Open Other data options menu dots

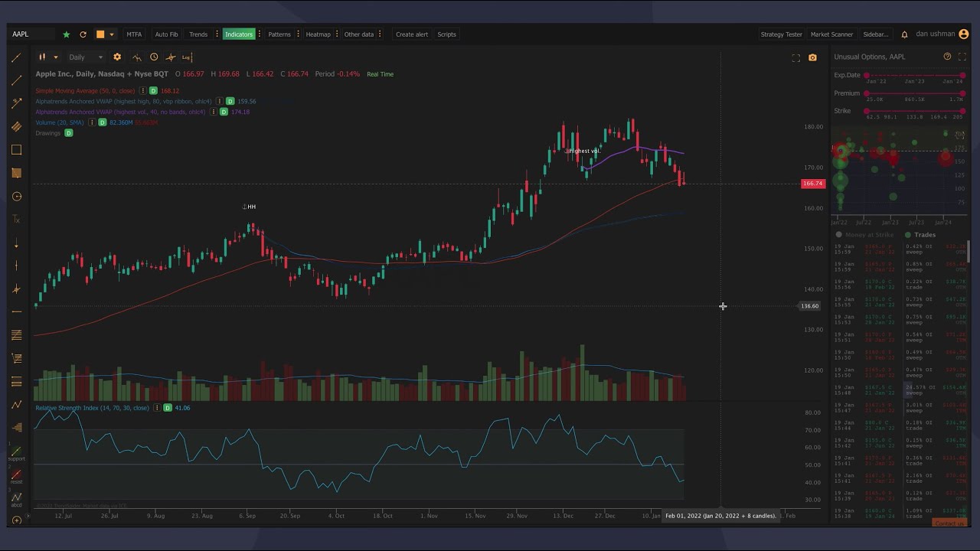[x=379, y=34]
